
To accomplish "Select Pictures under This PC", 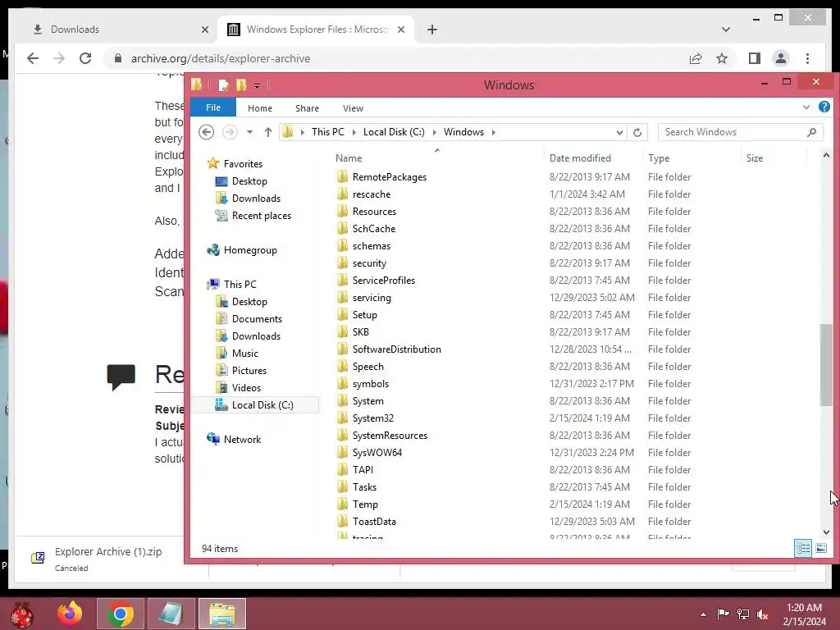I will [249, 370].
